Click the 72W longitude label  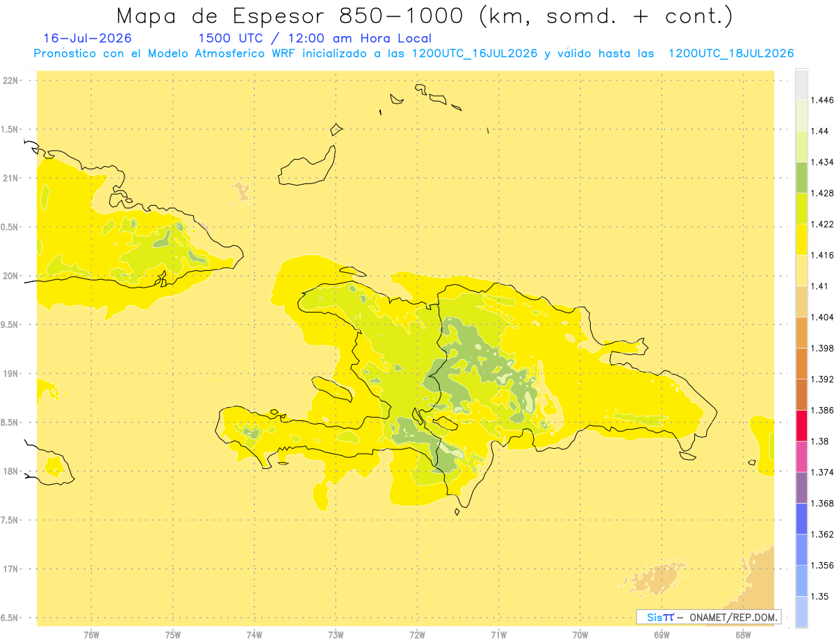[x=417, y=634]
